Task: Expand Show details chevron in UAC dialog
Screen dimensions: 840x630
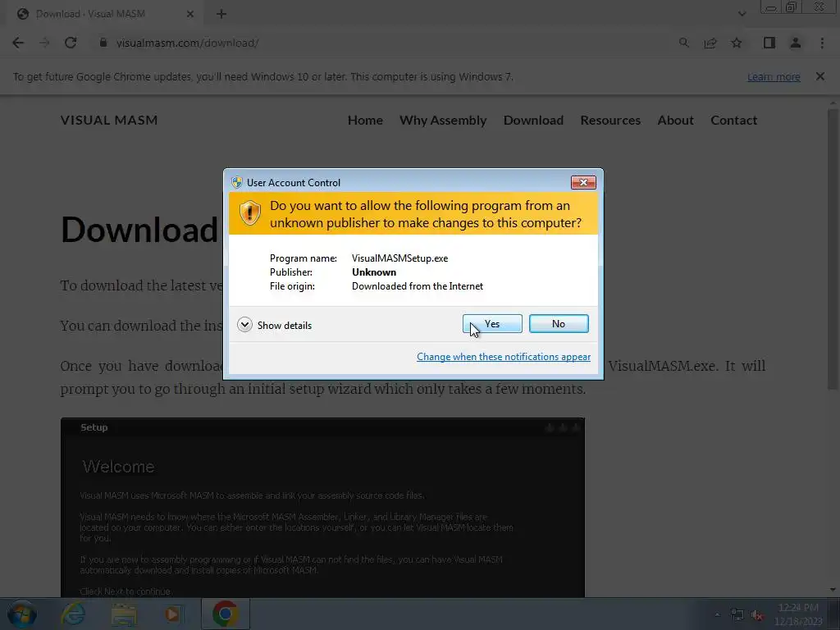Action: click(x=244, y=325)
